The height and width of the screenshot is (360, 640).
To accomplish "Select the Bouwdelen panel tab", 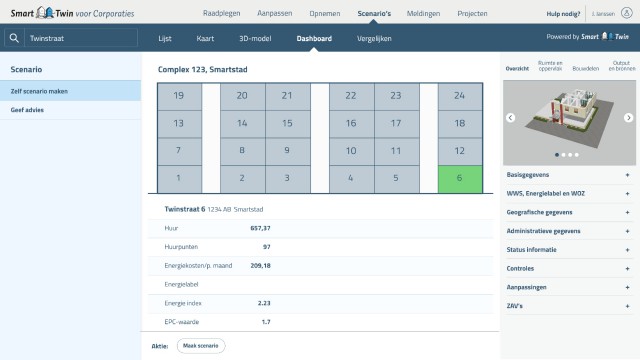I will click(x=586, y=69).
